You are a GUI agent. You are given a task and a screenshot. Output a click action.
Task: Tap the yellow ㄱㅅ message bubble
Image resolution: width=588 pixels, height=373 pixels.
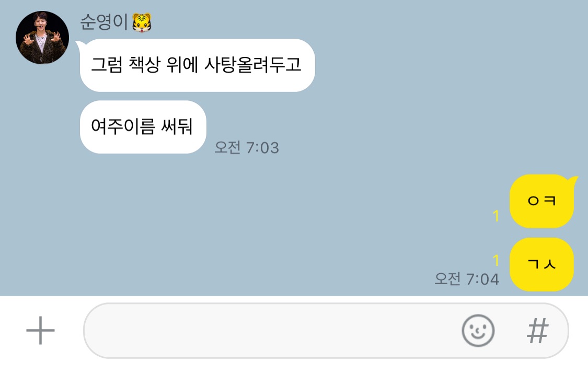click(x=541, y=264)
